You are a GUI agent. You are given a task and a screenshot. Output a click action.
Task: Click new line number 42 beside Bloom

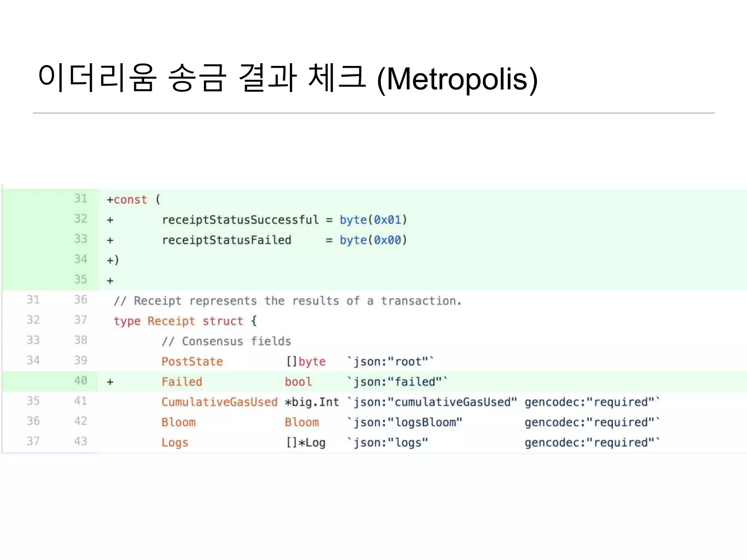(81, 421)
